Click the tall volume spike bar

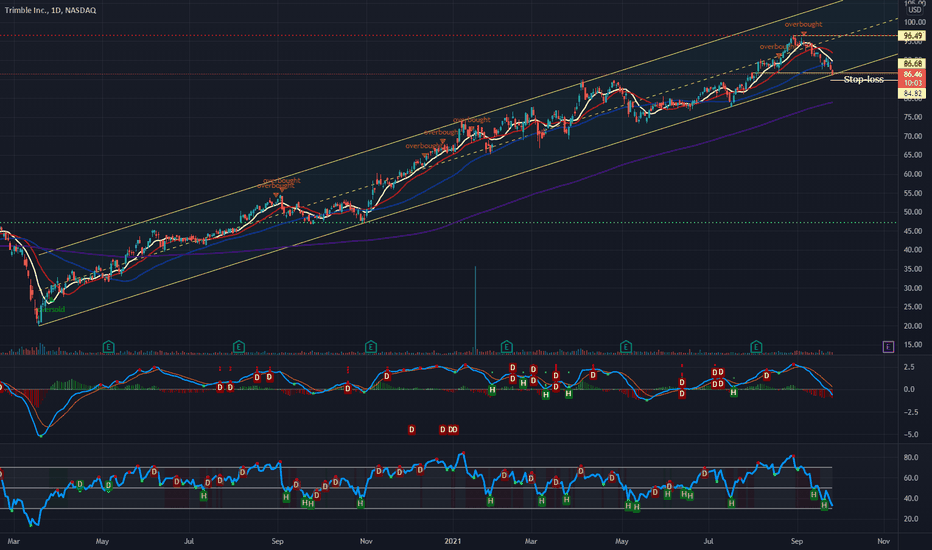[475, 309]
